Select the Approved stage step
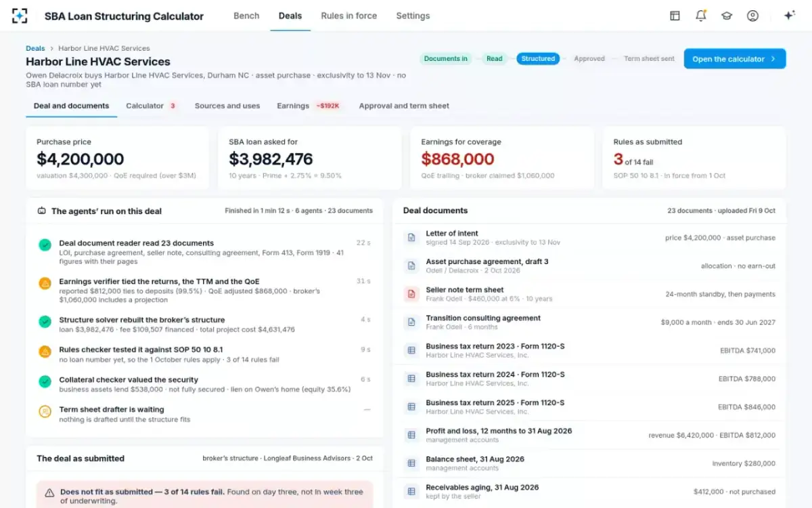 click(x=589, y=59)
